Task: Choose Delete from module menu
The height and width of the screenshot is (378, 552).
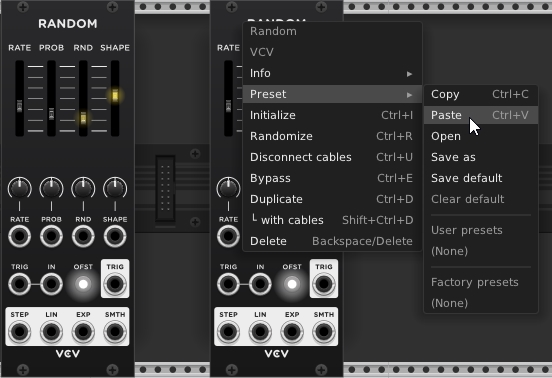Action: point(332,241)
